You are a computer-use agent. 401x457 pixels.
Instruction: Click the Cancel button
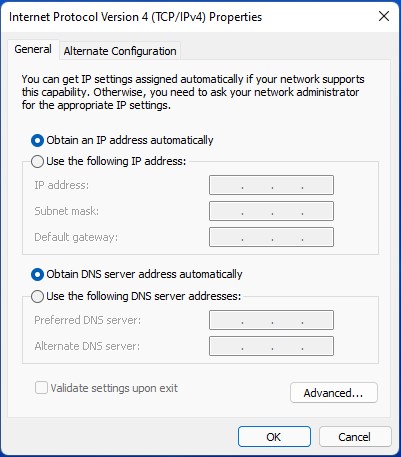355,437
